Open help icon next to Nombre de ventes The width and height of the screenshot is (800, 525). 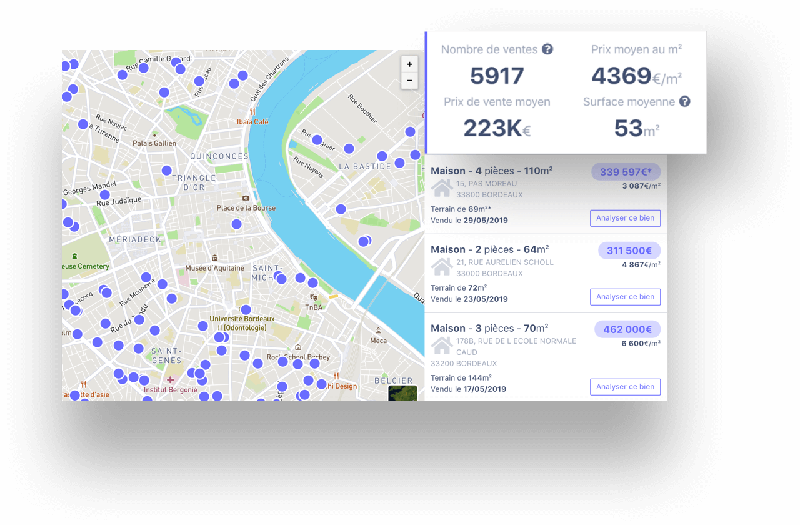pyautogui.click(x=547, y=49)
